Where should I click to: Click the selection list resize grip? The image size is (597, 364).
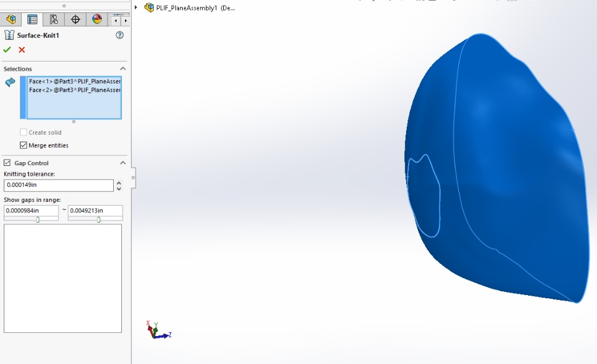click(x=73, y=122)
